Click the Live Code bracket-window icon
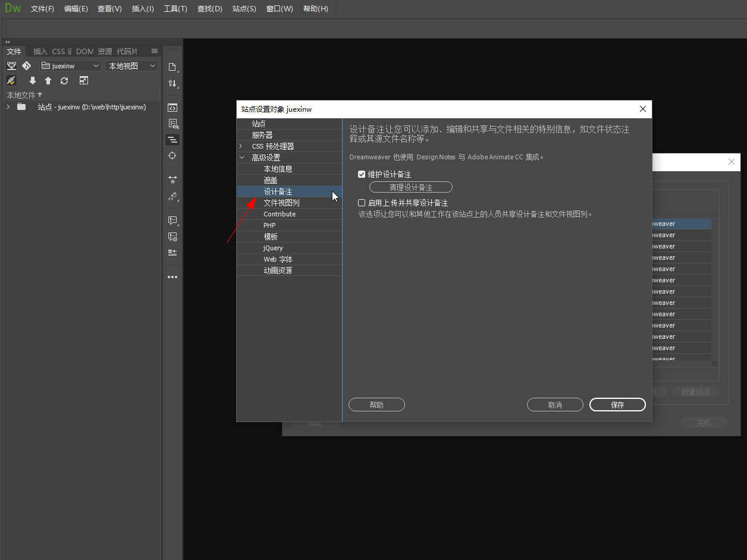Screen dimensions: 747x560 (172, 108)
